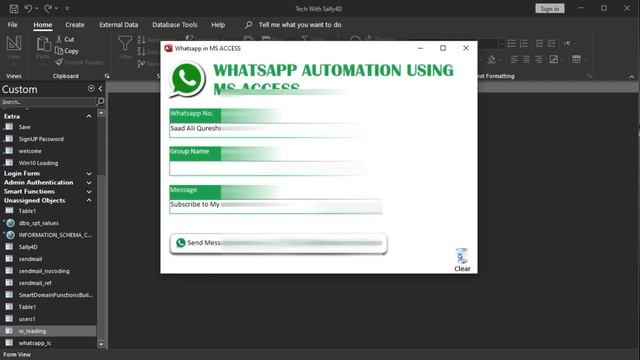
Task: Click the navigation pane scroll down arrow
Action: pos(101,344)
